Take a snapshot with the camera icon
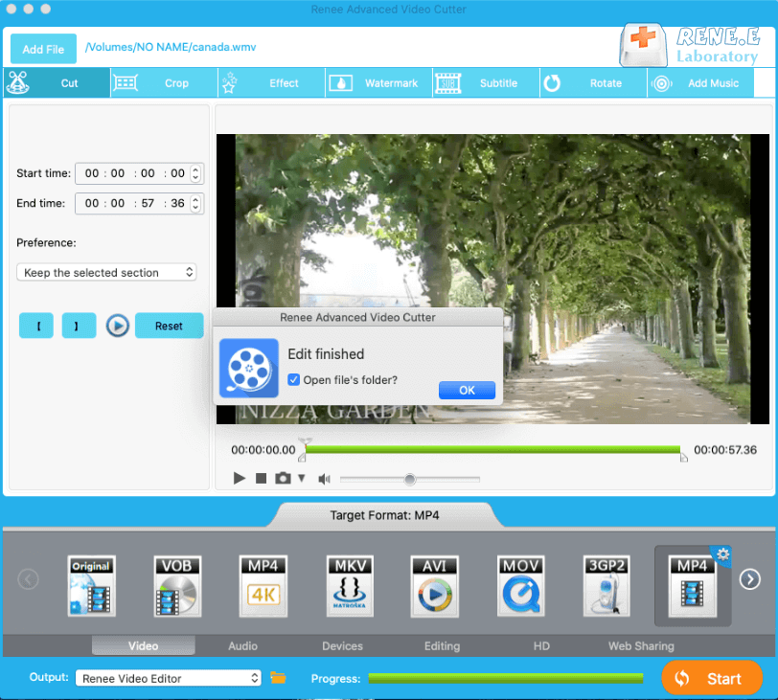This screenshot has width=778, height=700. pyautogui.click(x=283, y=479)
